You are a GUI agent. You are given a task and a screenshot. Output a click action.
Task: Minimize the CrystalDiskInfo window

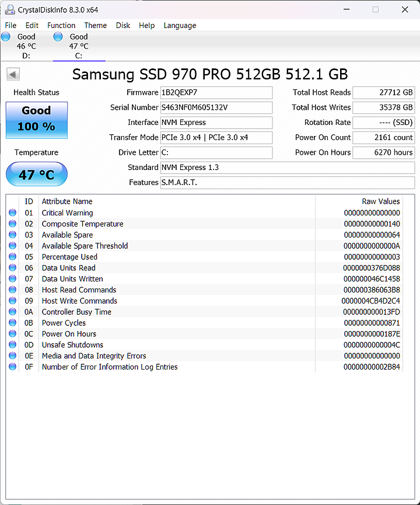pos(346,9)
